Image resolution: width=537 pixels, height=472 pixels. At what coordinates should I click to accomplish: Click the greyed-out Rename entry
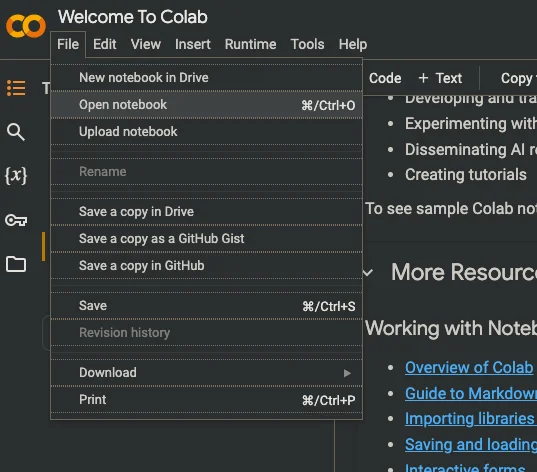[x=207, y=172]
